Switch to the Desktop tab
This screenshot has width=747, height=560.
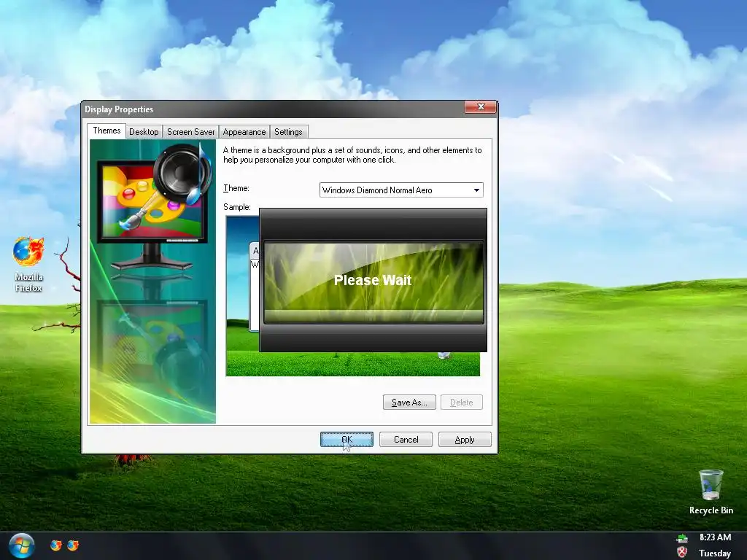coord(144,132)
